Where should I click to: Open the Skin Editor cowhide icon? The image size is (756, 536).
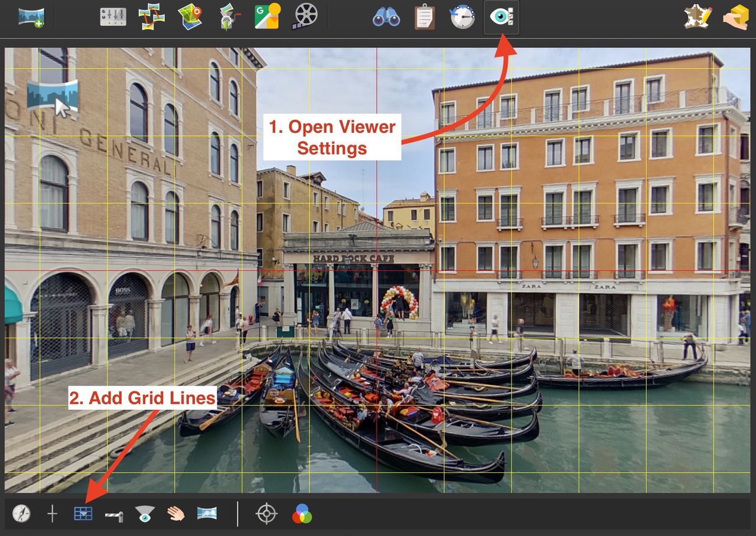[698, 17]
